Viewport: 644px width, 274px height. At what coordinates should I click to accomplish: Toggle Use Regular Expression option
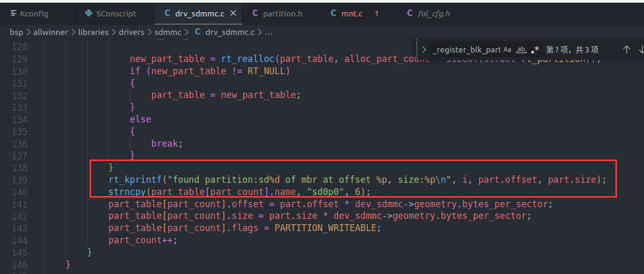coord(535,50)
